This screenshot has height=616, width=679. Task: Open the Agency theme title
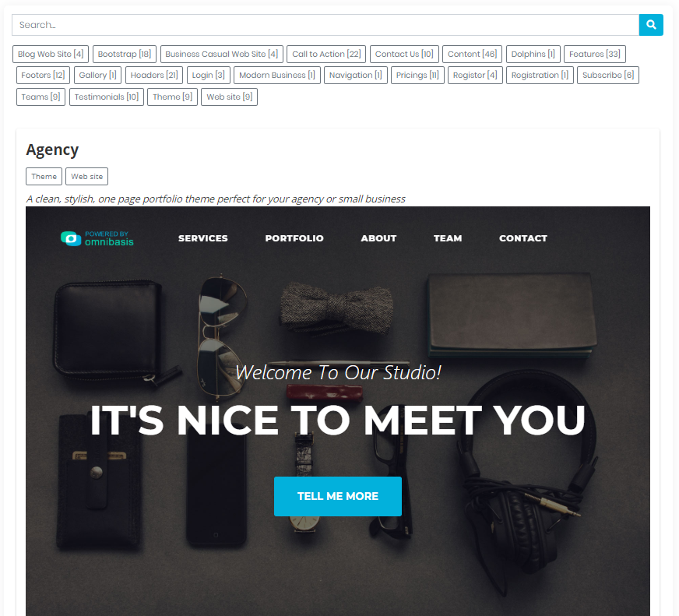pos(52,150)
